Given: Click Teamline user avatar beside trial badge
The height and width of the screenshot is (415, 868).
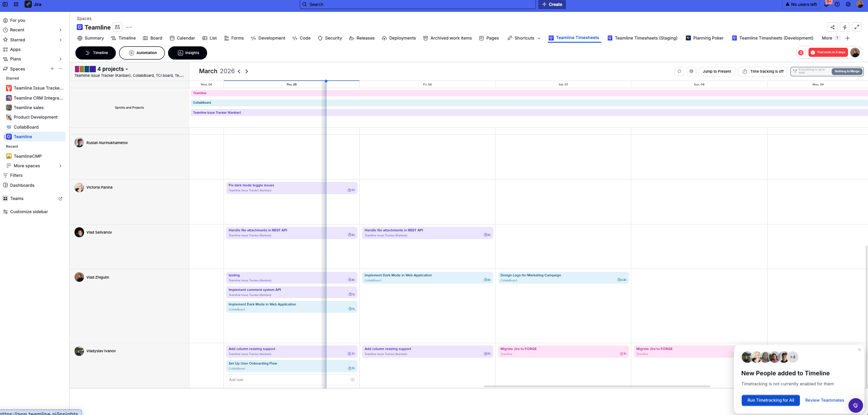Looking at the screenshot, I should pyautogui.click(x=855, y=53).
